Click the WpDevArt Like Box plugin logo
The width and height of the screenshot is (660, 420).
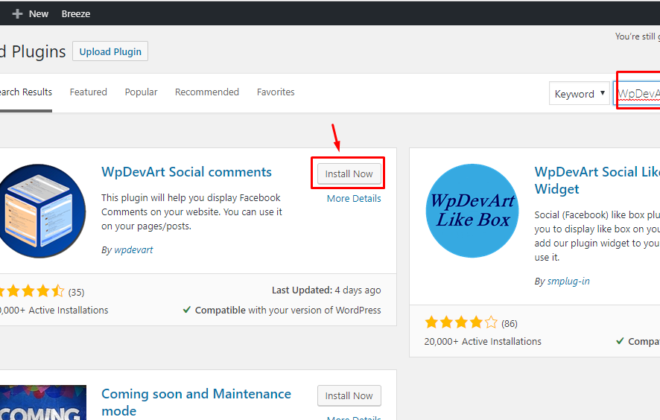click(472, 211)
